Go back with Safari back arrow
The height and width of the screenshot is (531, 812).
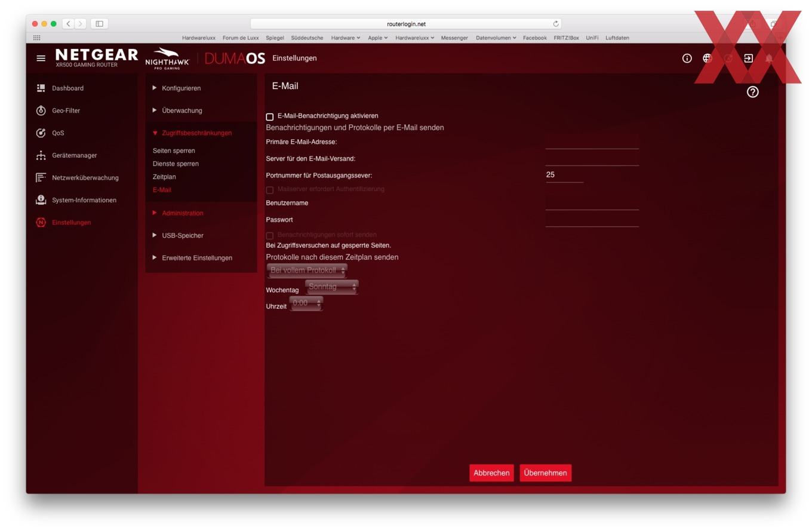pos(69,24)
